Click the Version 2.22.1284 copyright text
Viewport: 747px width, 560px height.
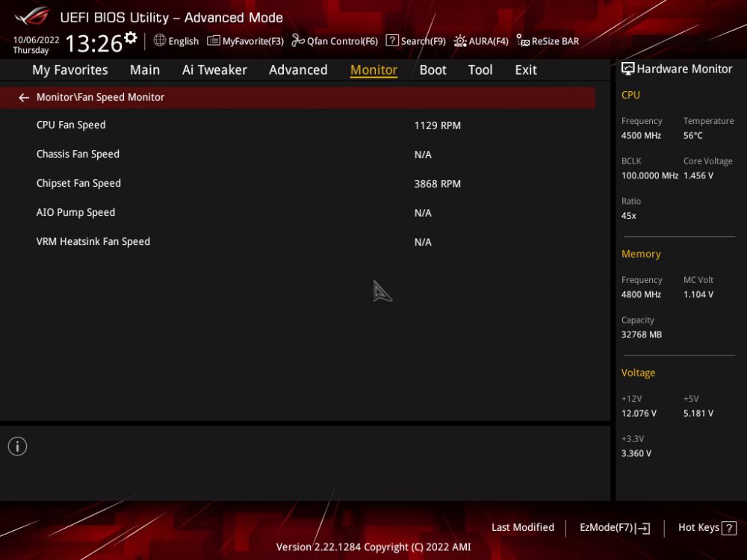pyautogui.click(x=373, y=547)
